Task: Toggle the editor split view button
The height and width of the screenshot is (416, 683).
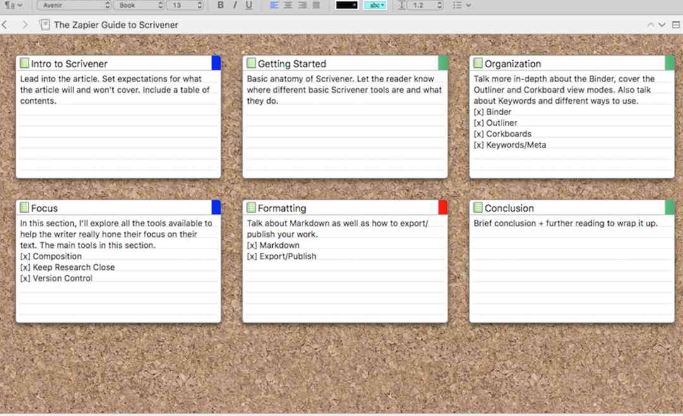Action: (676, 25)
